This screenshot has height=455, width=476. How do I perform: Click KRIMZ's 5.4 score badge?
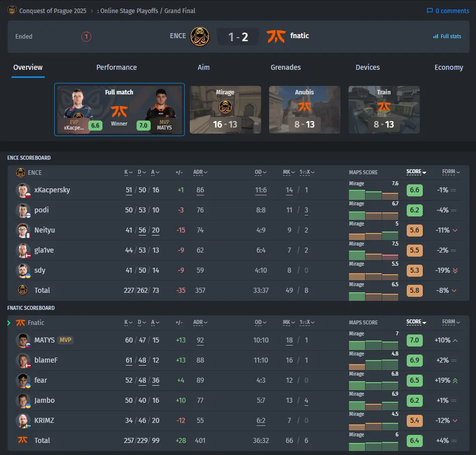coord(414,420)
